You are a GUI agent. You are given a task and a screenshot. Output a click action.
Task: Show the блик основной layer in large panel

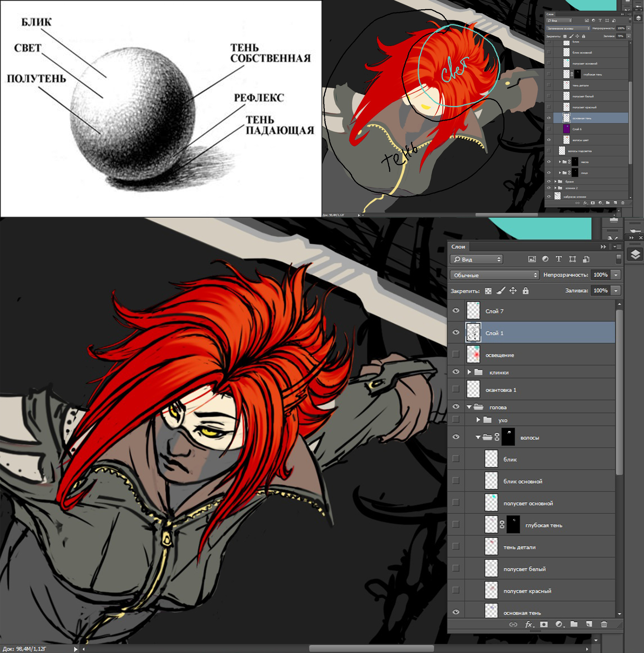tap(456, 480)
